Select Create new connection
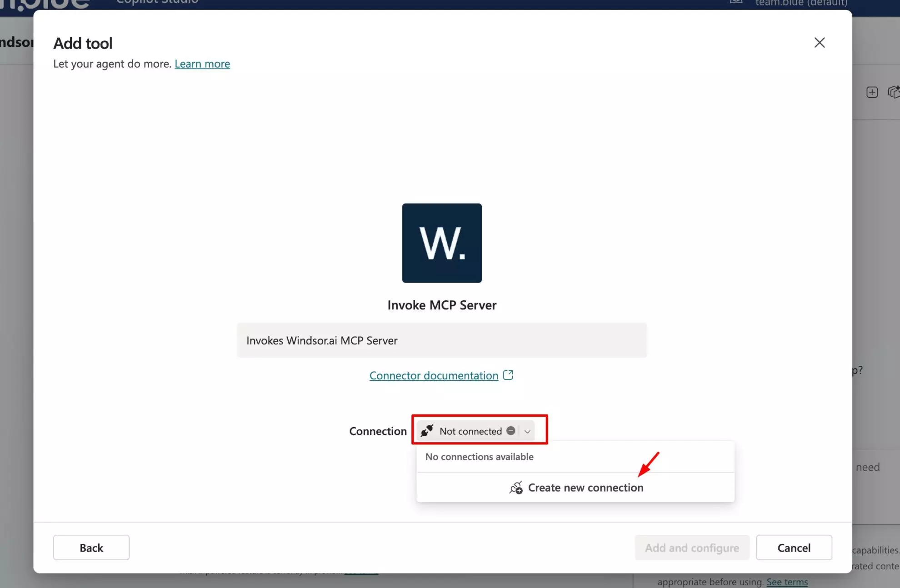 pyautogui.click(x=575, y=488)
